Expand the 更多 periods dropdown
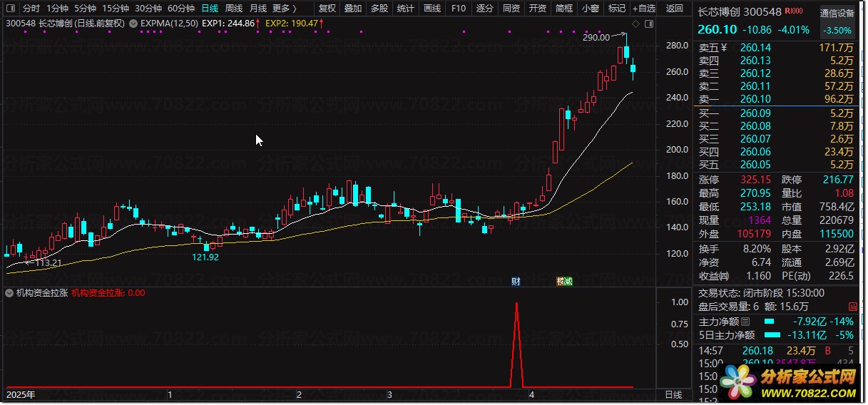Viewport: 868px width, 405px height. tap(284, 9)
